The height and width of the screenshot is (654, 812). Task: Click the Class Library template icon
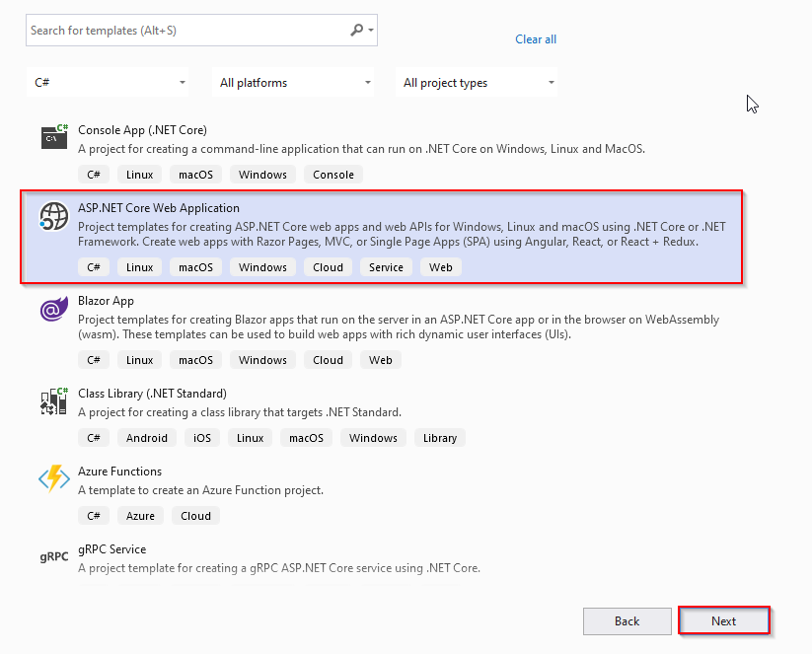pos(54,400)
